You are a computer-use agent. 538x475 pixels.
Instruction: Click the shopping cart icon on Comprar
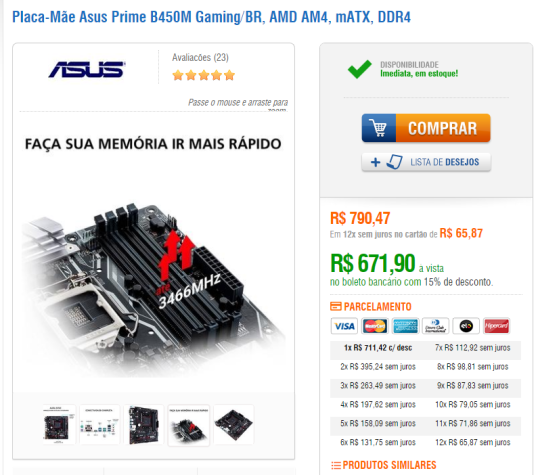pyautogui.click(x=379, y=128)
